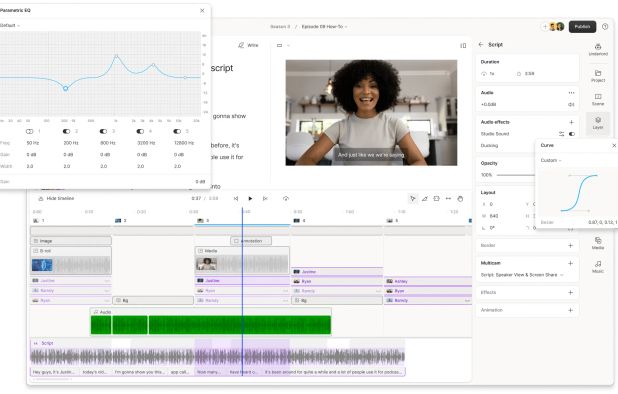
Task: Close the Curve popup
Action: pyautogui.click(x=614, y=145)
